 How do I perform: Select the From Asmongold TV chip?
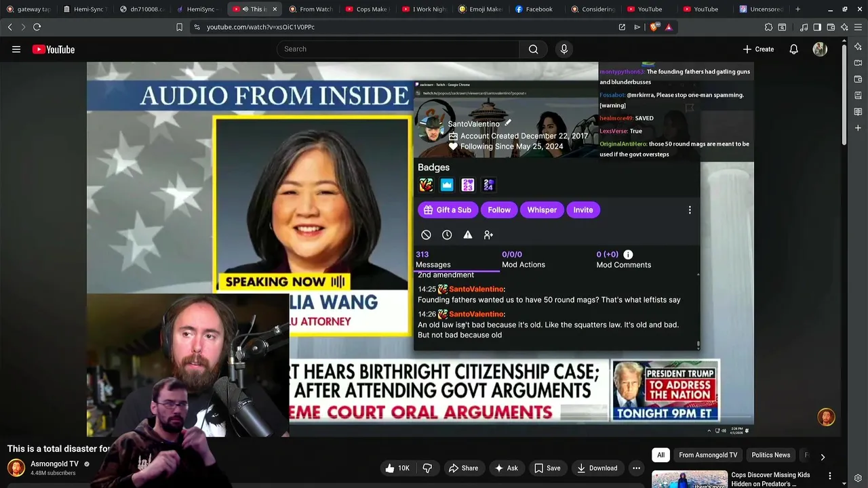pos(708,455)
